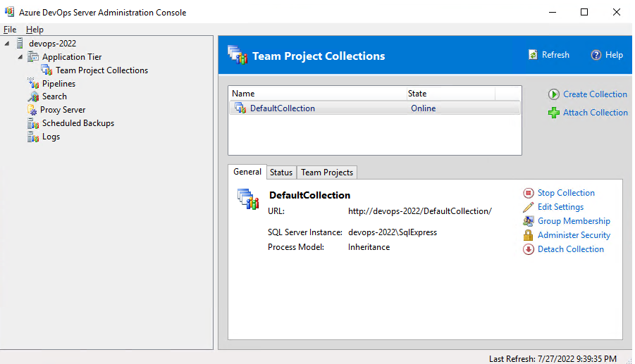This screenshot has height=364, width=635.
Task: Switch to the Status tab
Action: [x=281, y=172]
